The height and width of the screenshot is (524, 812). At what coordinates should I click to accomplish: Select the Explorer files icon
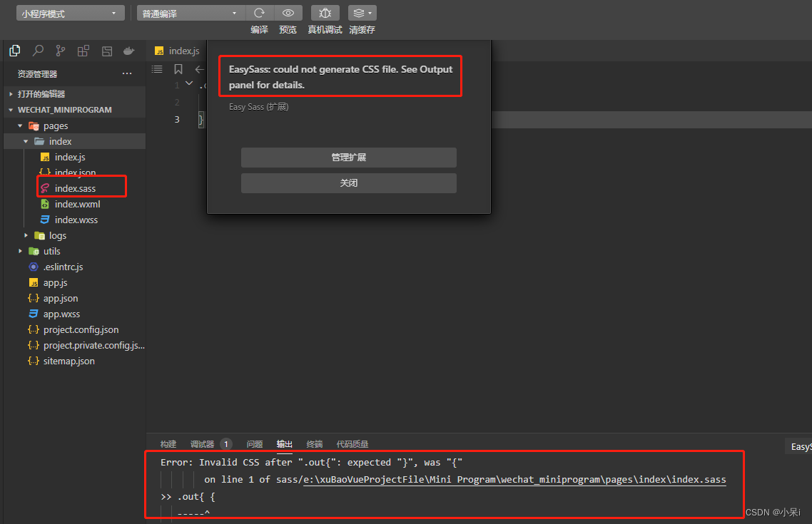click(14, 51)
